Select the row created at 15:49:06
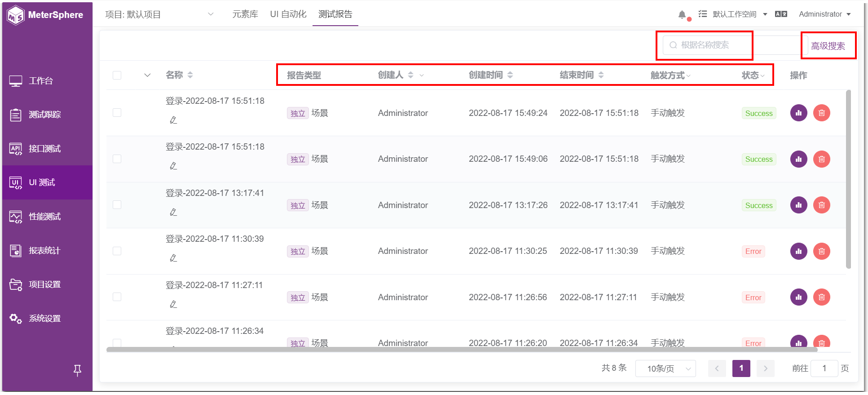 tap(117, 159)
